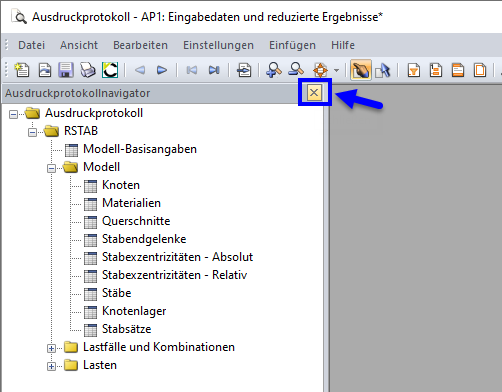This screenshot has width=502, height=392.
Task: Click the new printout report icon
Action: click(22, 70)
